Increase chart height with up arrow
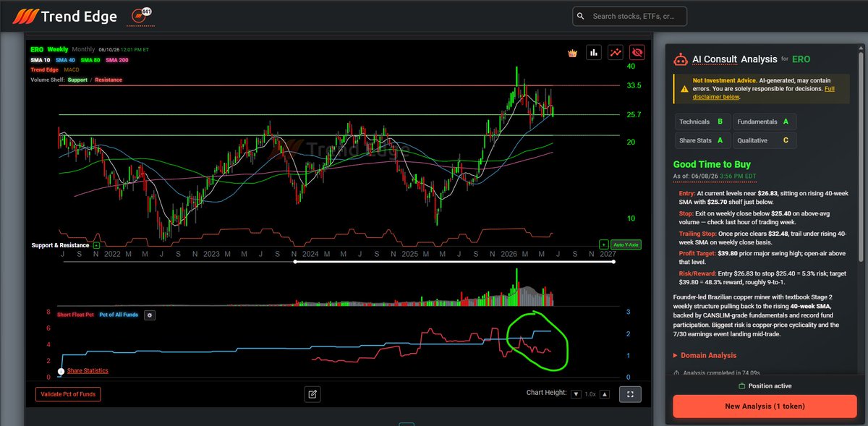868x426 pixels. pos(605,394)
